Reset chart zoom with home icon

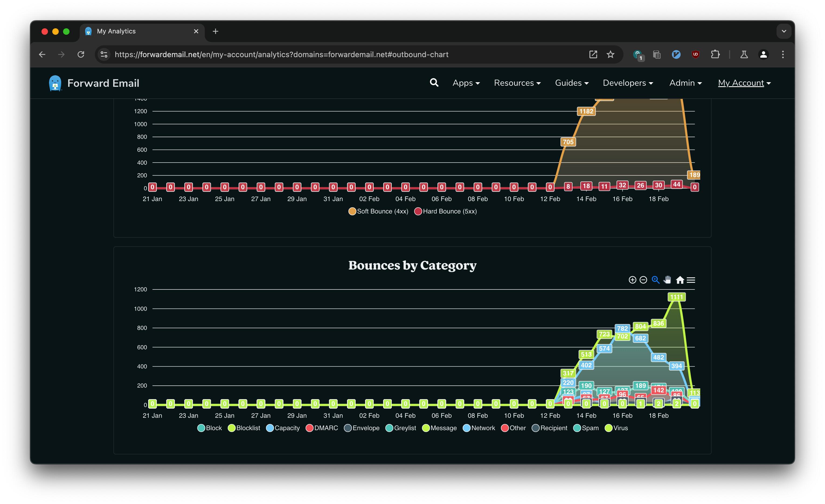[x=680, y=280]
